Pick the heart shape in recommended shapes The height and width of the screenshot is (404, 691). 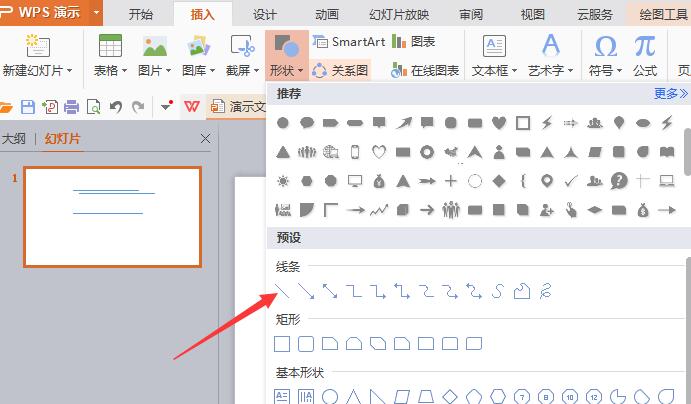coord(499,122)
